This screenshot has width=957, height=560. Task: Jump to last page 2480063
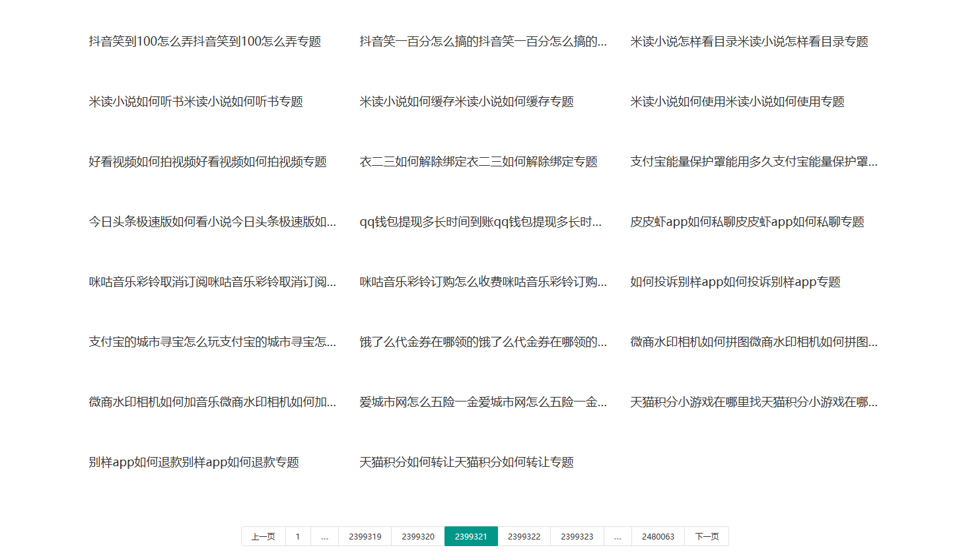658,536
